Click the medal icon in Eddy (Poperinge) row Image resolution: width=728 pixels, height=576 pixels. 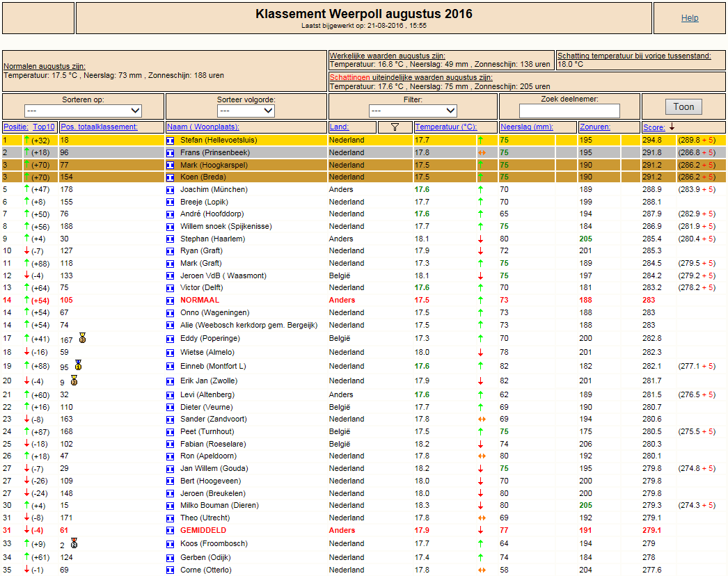(x=82, y=338)
